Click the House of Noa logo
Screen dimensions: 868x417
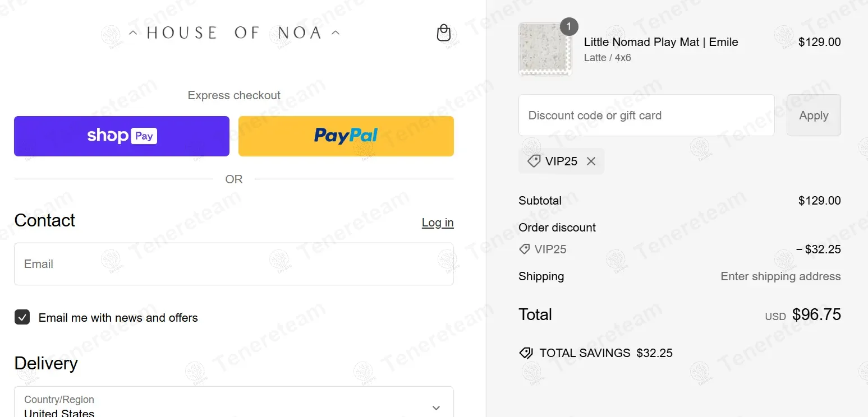point(234,33)
